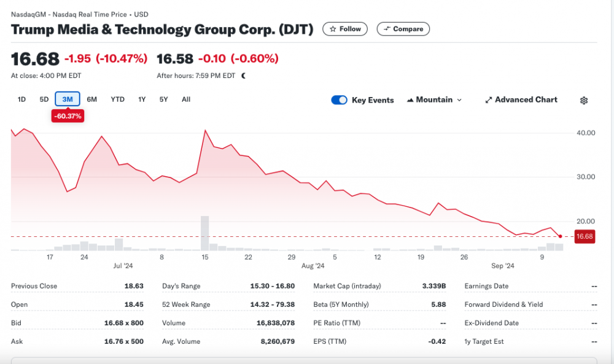Toggle the Key Events switch

pos(339,100)
